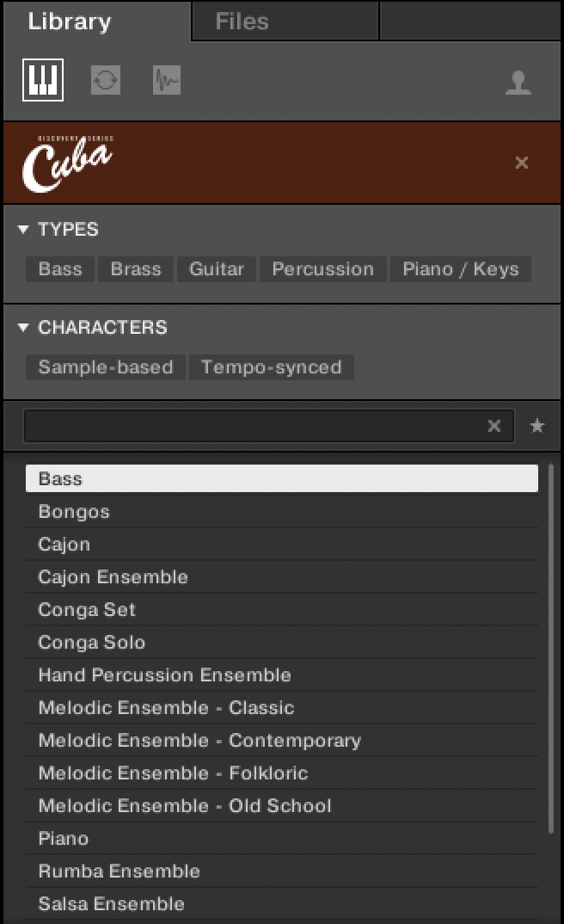Click the Cuba product logo
The image size is (564, 924).
point(68,162)
